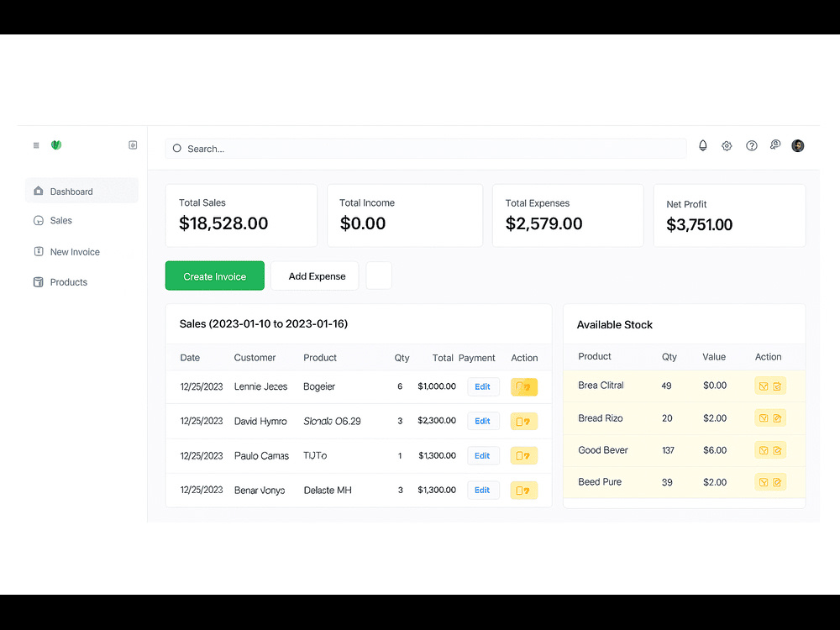840x630 pixels.
Task: Edit payment for David Hymro sale
Action: (483, 421)
